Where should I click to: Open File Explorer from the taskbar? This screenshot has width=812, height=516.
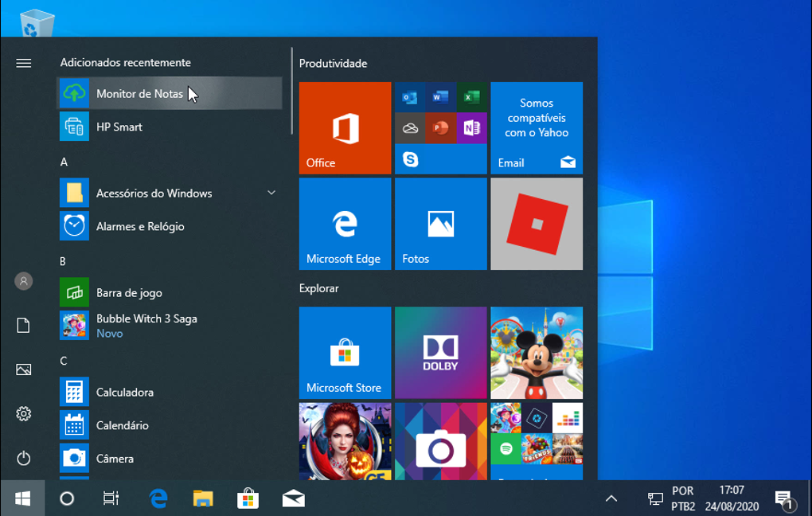coord(203,498)
